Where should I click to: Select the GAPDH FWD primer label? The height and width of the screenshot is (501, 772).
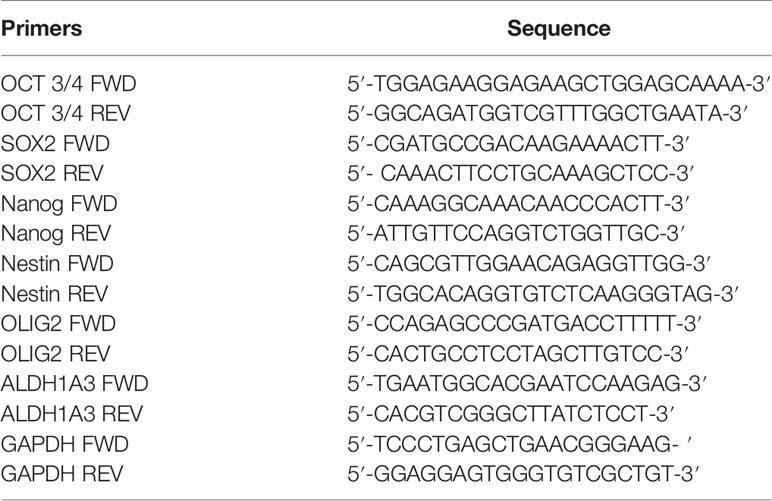click(64, 444)
